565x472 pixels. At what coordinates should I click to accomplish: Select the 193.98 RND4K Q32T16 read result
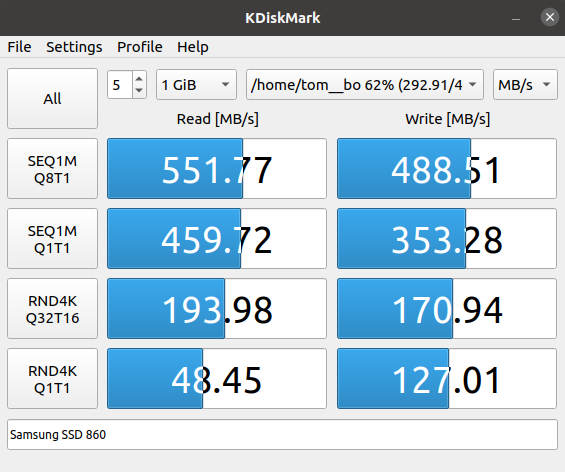coord(217,308)
